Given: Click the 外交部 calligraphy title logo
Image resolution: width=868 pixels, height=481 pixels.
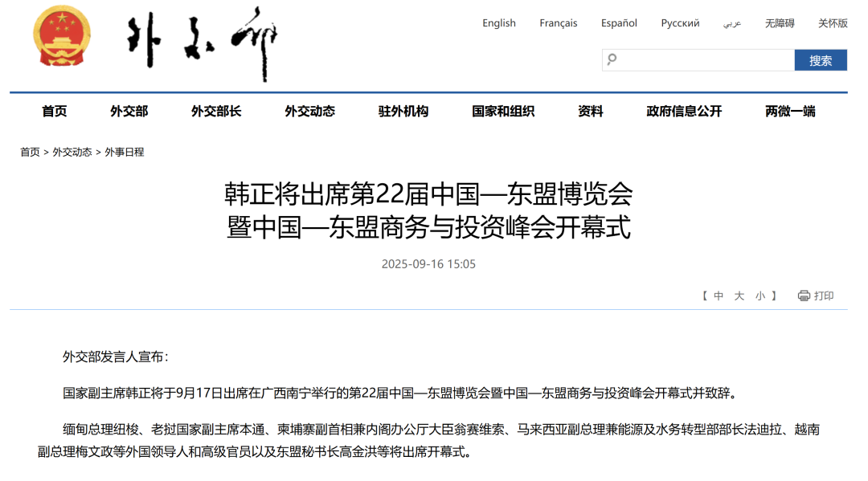Looking at the screenshot, I should tap(201, 43).
